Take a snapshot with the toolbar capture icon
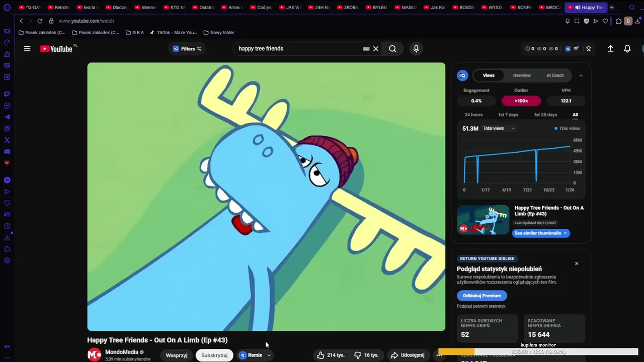 [x=577, y=21]
